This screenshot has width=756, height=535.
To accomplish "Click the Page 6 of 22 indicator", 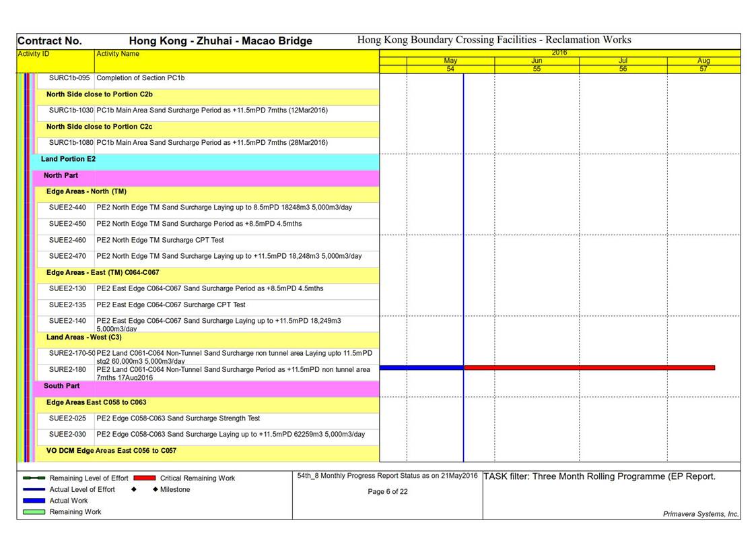I will coord(388,492).
